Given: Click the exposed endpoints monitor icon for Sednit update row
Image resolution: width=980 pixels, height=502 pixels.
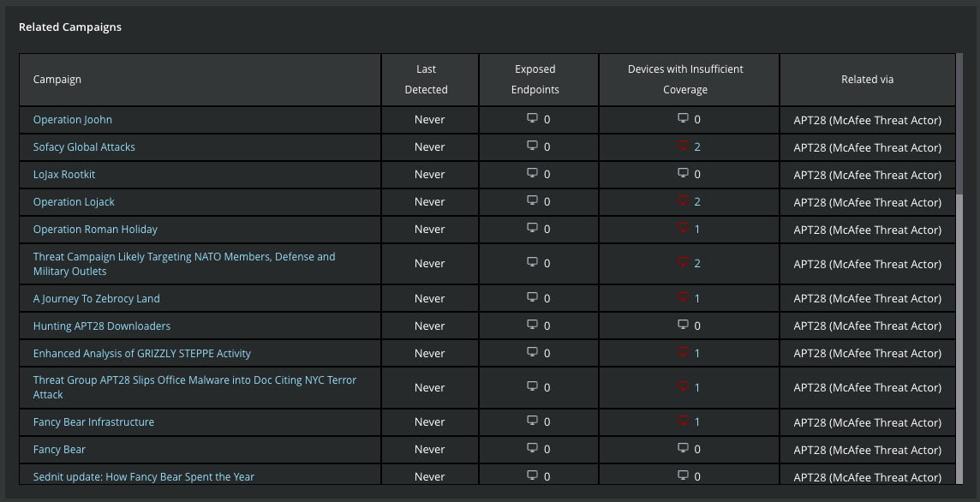Looking at the screenshot, I should tap(533, 475).
